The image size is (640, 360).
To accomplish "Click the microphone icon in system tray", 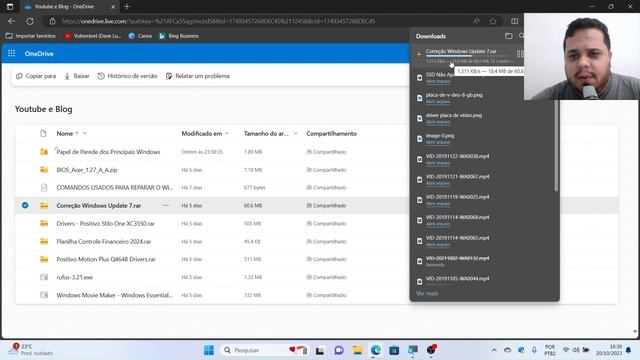I will (534, 350).
